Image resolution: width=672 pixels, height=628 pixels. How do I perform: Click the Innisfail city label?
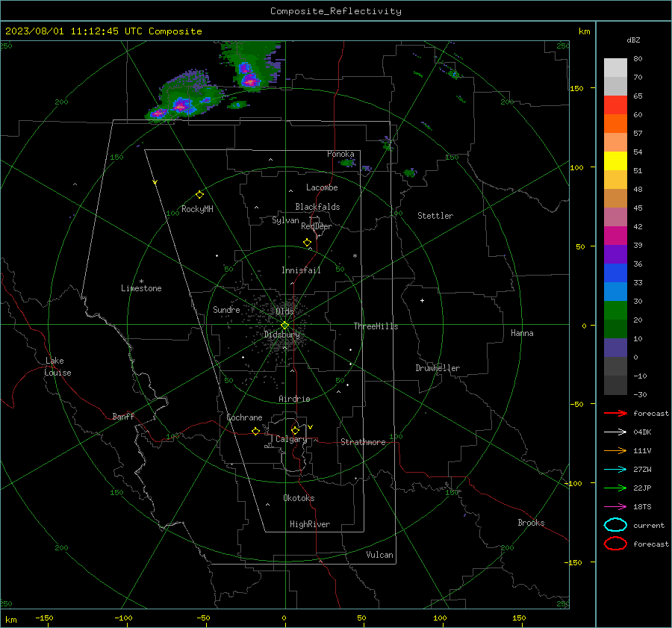point(301,270)
